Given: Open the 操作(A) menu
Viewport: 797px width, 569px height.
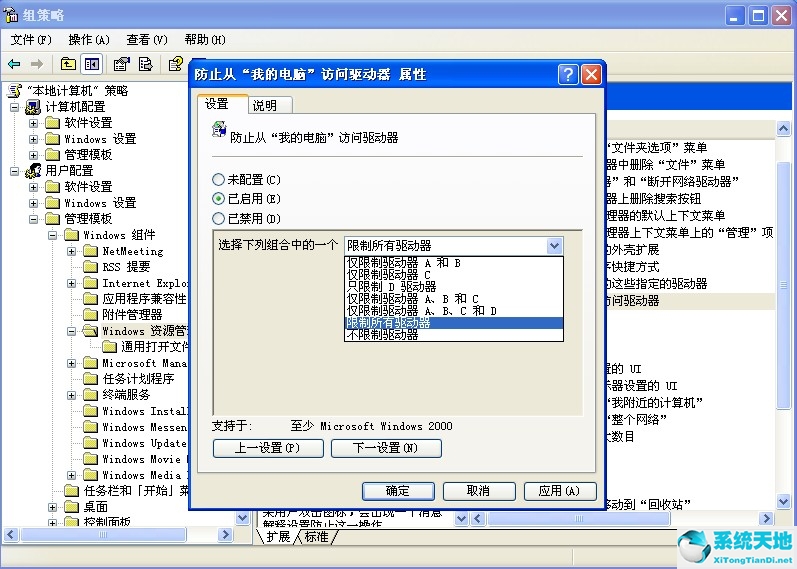Looking at the screenshot, I should [89, 40].
